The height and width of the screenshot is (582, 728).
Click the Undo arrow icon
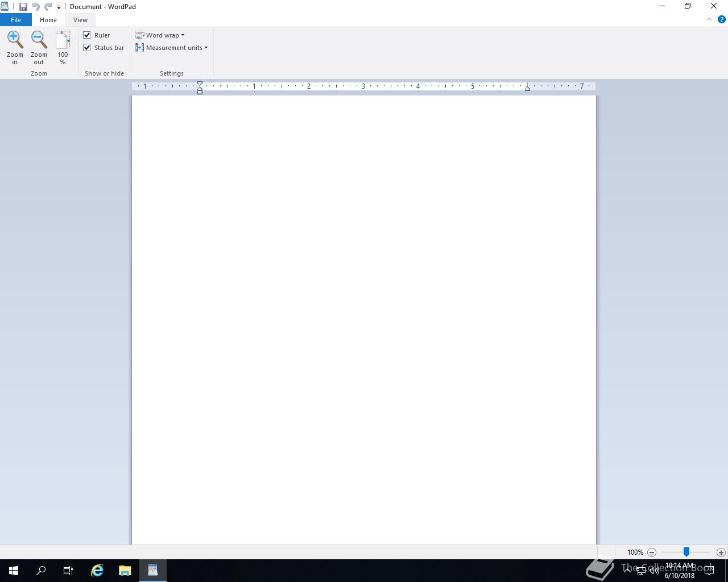[36, 7]
